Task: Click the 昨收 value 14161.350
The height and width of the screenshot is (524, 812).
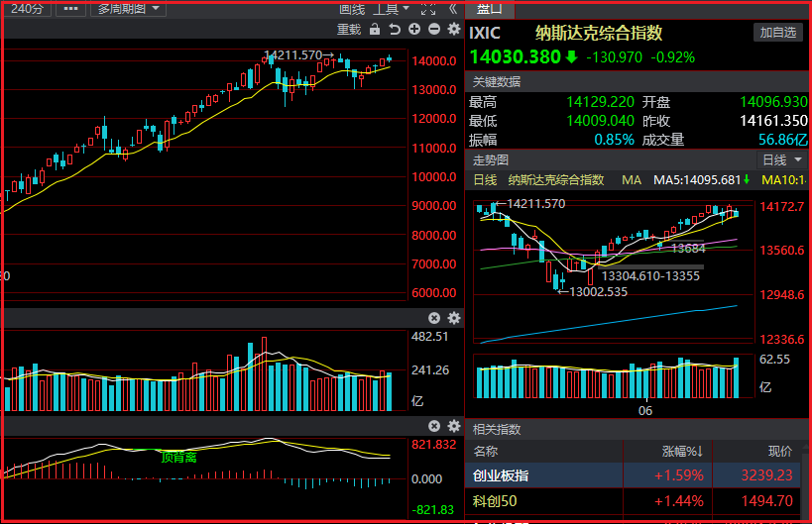Action: pos(773,121)
